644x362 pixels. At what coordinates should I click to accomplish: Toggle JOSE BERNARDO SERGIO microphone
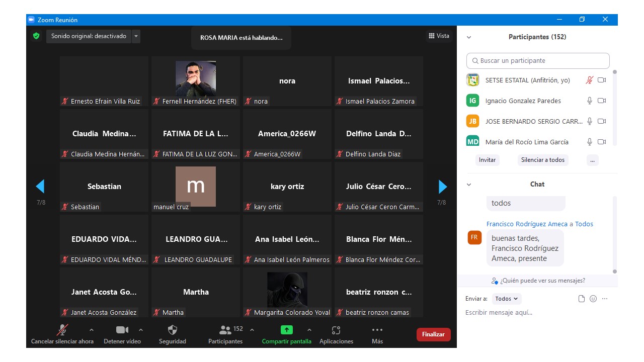tap(590, 121)
